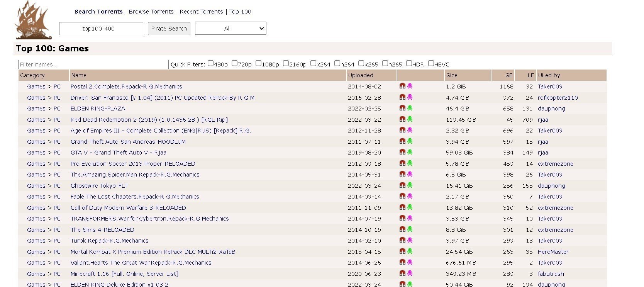Open the Ghostwire Tokyo-FLT torrent link
This screenshot has width=644, height=287.
99,186
